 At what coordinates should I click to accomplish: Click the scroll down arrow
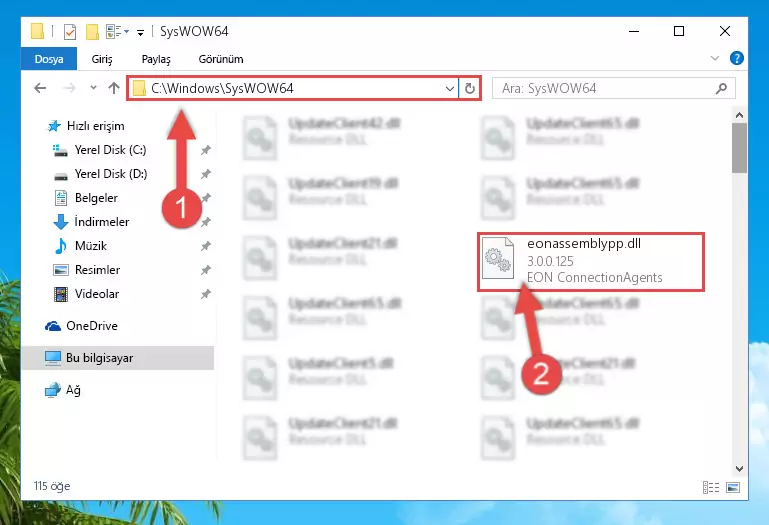(739, 469)
